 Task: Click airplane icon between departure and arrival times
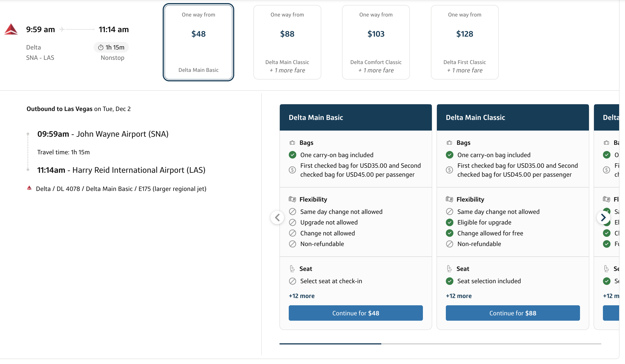tap(62, 29)
